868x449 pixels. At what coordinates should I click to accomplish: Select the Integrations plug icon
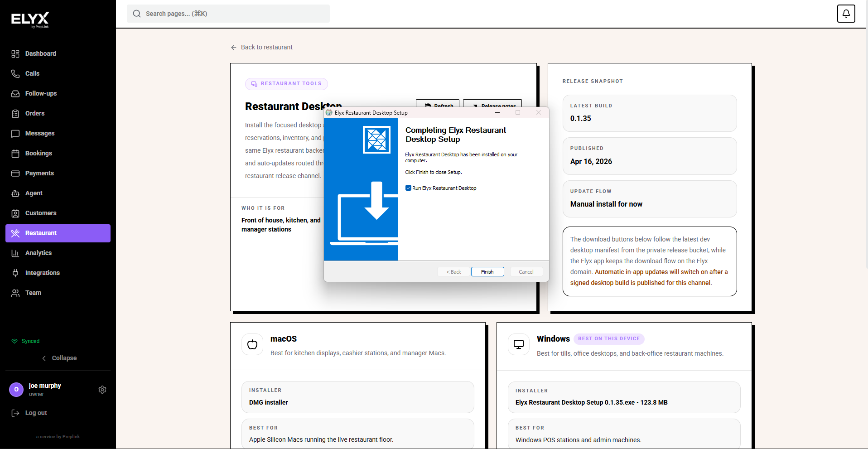[x=15, y=273]
